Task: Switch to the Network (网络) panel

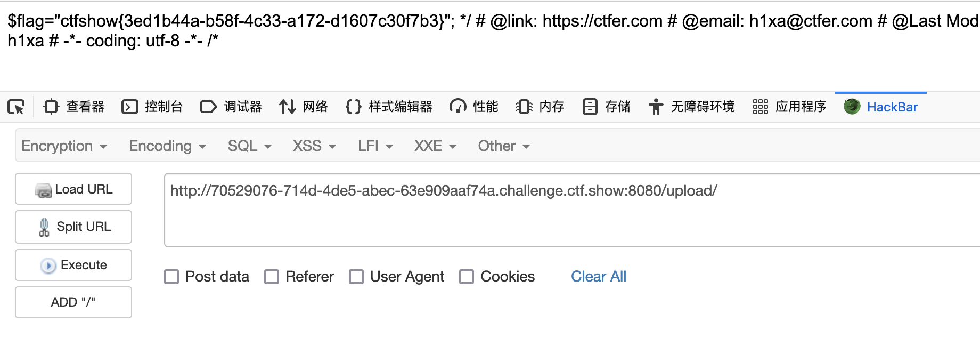Action: (x=304, y=107)
